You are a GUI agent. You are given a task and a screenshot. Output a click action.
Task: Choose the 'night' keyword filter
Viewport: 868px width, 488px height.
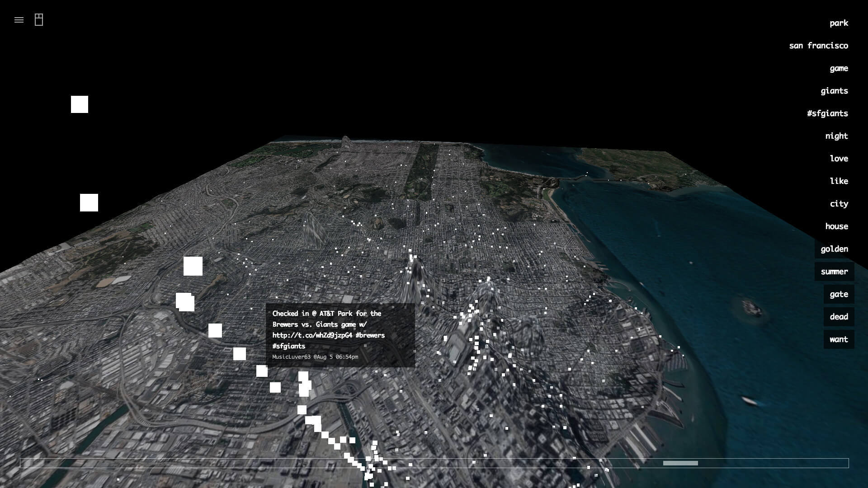[836, 136]
